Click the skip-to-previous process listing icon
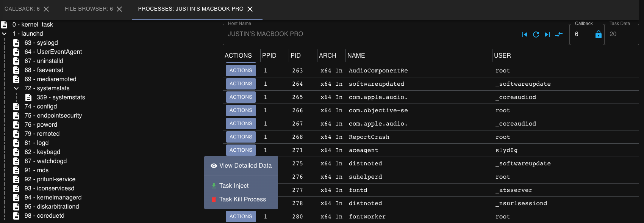Screen dimensions: 644x223 pos(525,35)
